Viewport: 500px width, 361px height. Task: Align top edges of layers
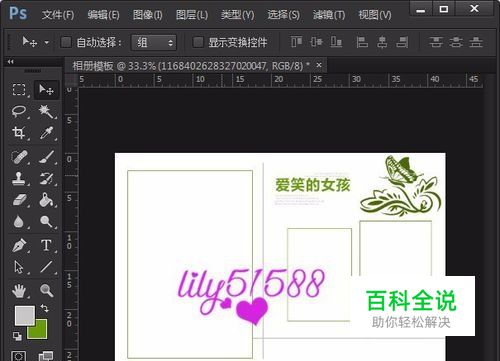click(296, 42)
